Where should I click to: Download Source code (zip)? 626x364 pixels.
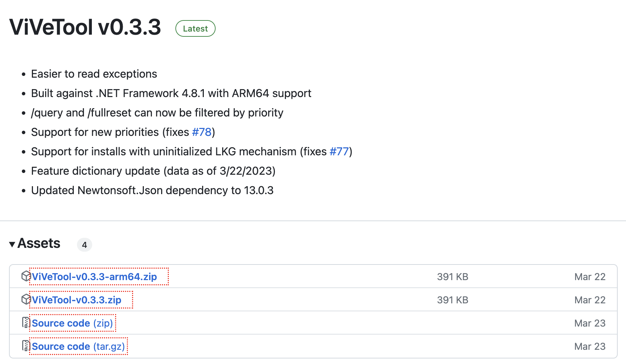72,323
